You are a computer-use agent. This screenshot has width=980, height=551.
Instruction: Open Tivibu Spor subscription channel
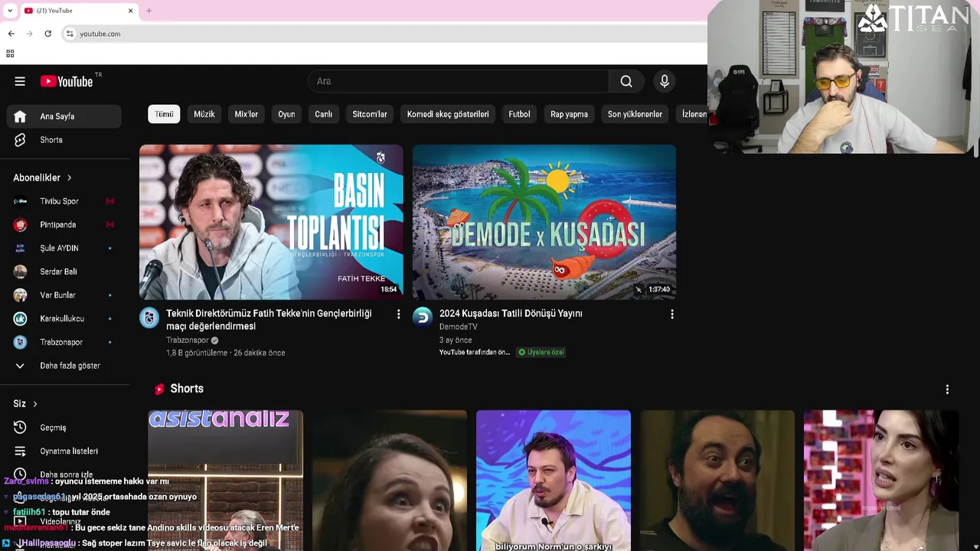(64, 201)
